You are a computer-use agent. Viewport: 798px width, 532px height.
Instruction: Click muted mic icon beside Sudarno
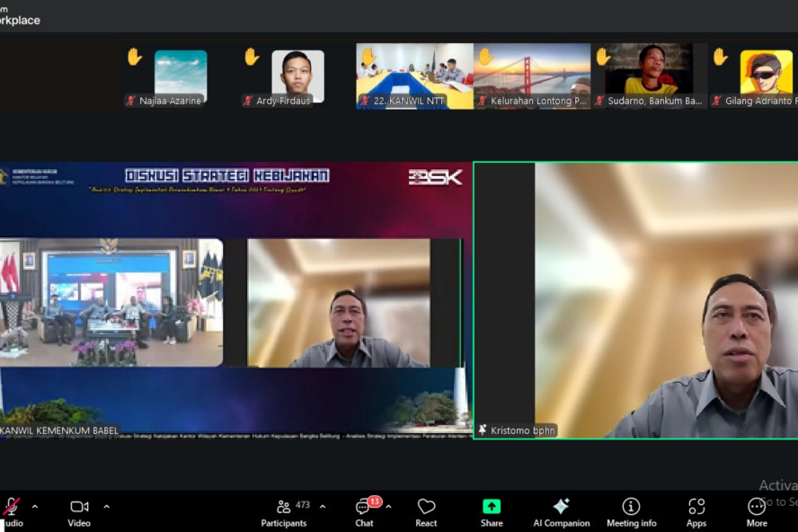click(x=599, y=101)
